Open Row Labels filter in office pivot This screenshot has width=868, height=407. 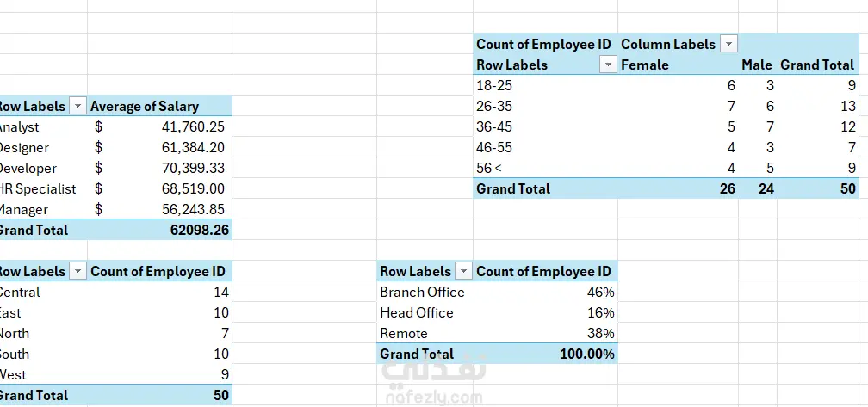(x=463, y=272)
